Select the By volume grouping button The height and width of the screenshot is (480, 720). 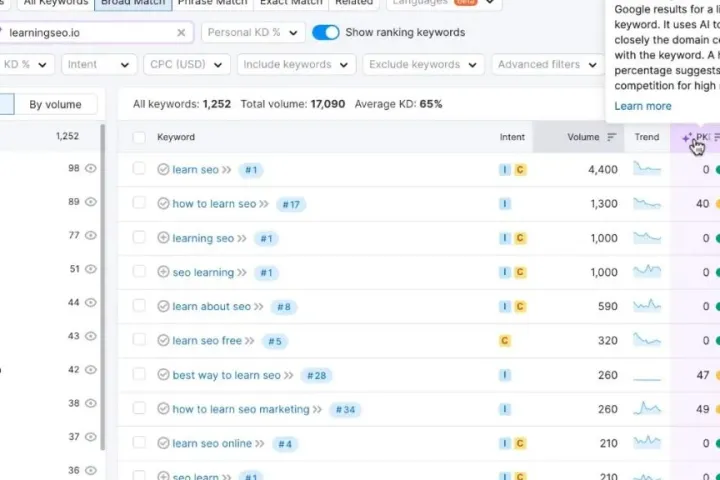click(x=56, y=104)
